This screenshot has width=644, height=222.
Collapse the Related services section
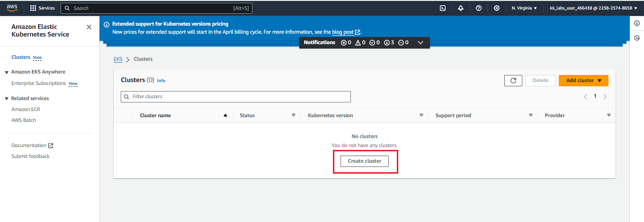[x=7, y=99]
